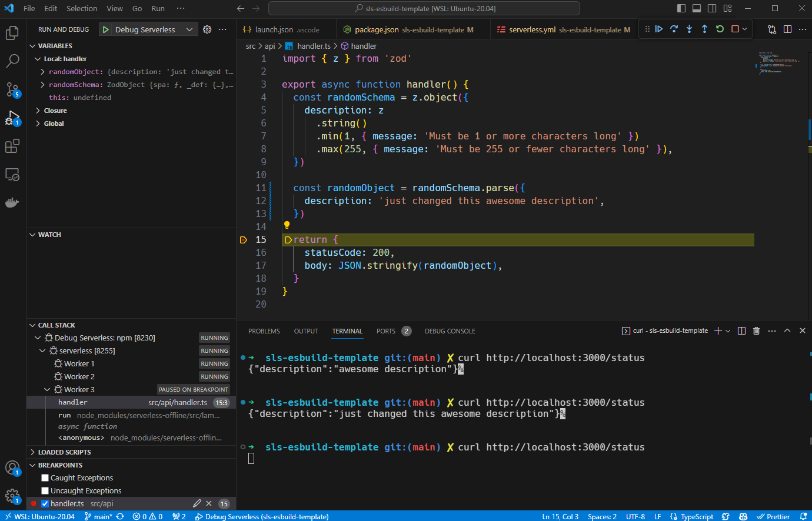This screenshot has width=812, height=521.
Task: Click Spaces: 2 indentation setting
Action: (x=602, y=516)
